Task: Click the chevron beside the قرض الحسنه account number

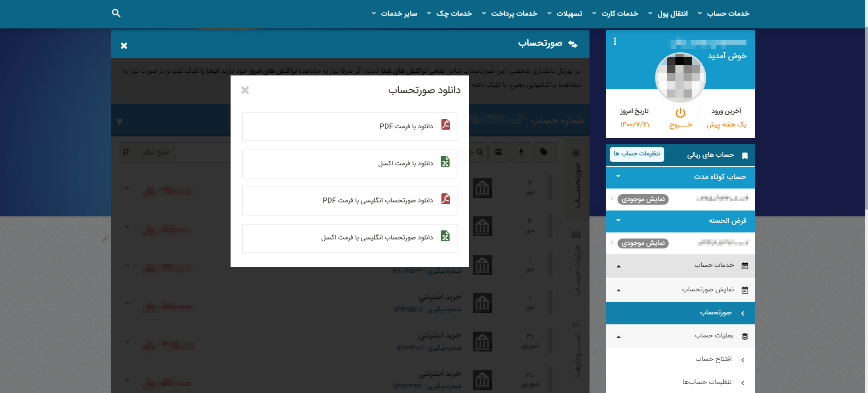Action: 612,243
